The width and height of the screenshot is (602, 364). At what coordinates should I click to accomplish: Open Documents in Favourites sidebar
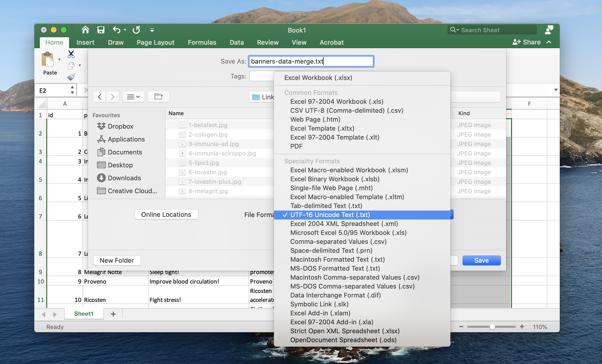[x=120, y=152]
